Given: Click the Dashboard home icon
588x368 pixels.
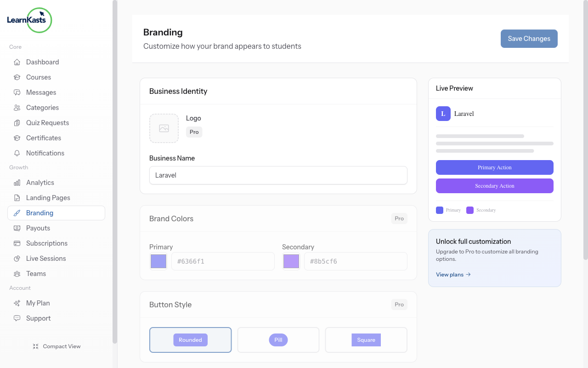Looking at the screenshot, I should 17,62.
